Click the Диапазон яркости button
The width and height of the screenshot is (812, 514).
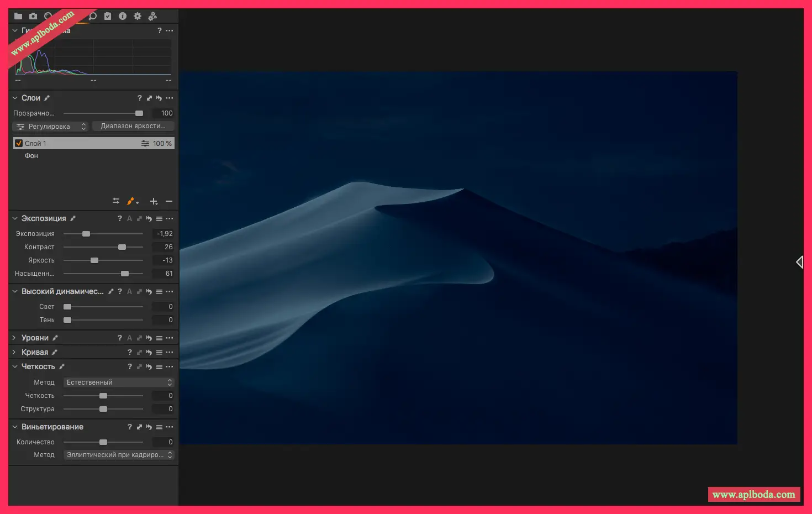[x=133, y=126]
